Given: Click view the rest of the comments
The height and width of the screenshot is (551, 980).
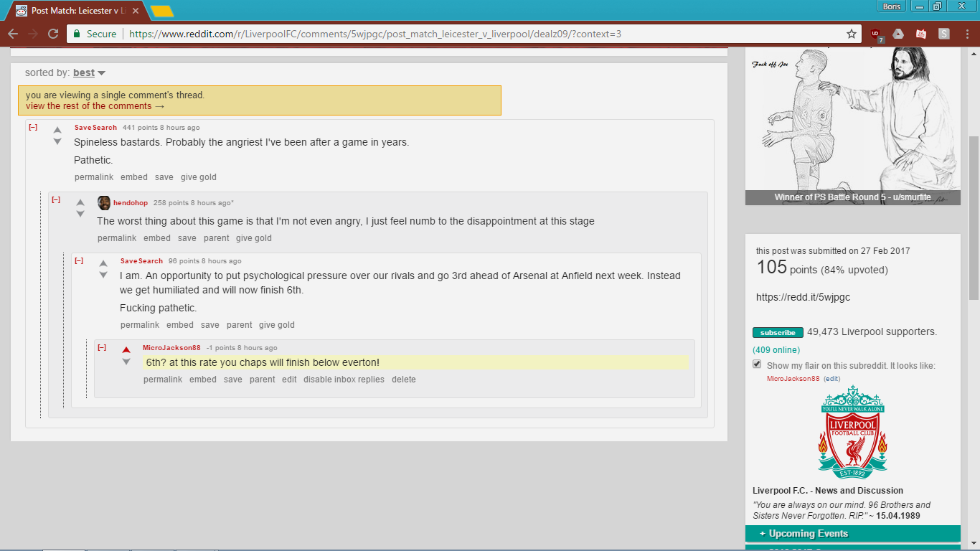Looking at the screenshot, I should tap(95, 106).
